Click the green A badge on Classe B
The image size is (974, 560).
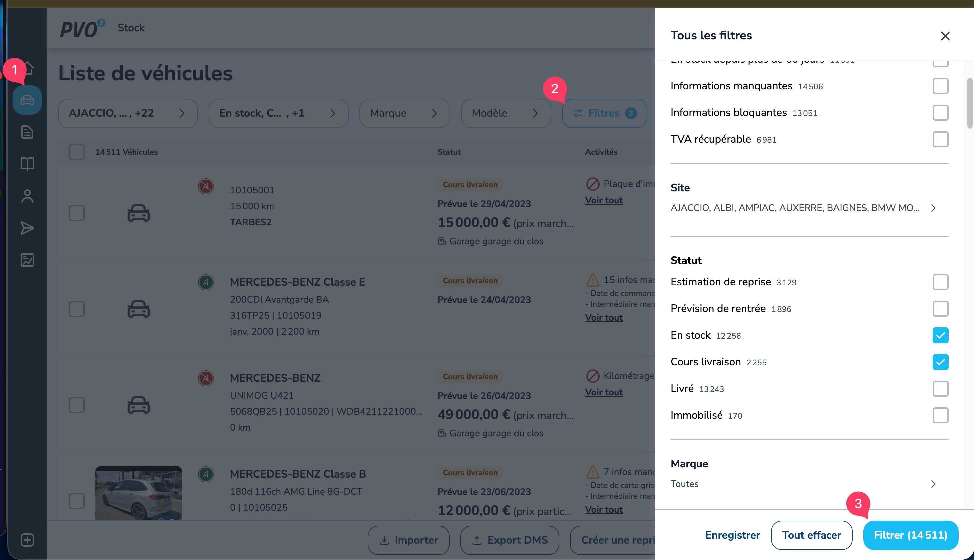tap(206, 474)
